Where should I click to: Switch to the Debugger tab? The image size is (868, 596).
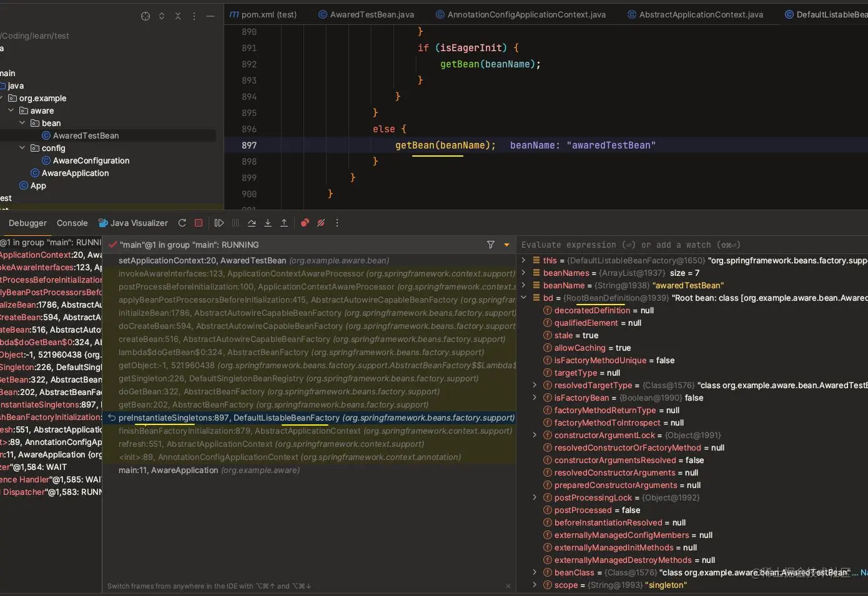click(27, 223)
